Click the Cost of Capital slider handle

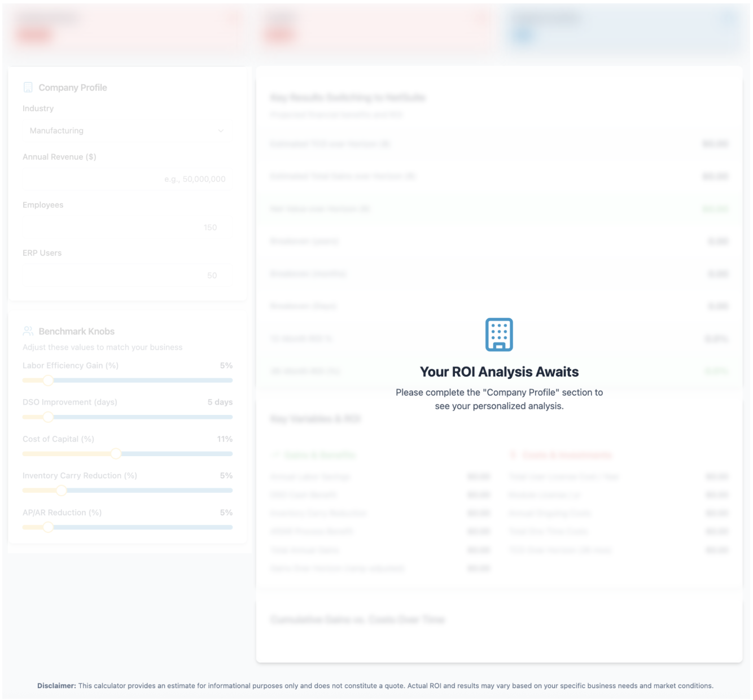click(x=116, y=454)
